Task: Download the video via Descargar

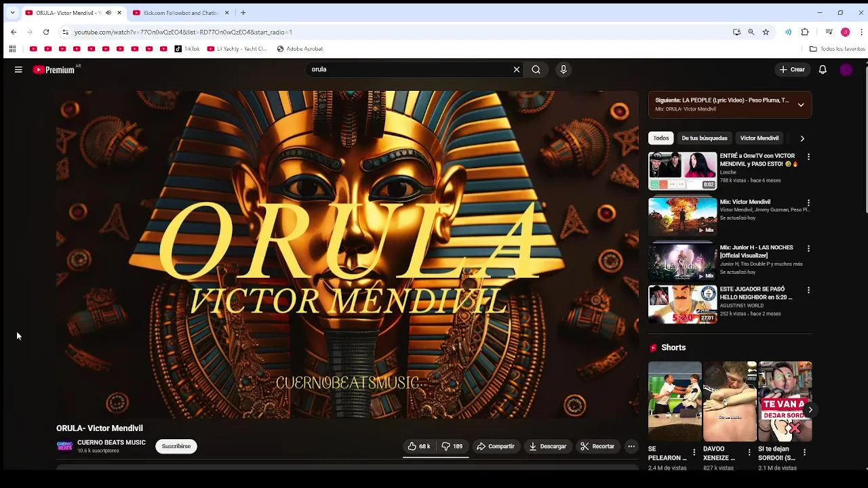Action: pos(548,446)
